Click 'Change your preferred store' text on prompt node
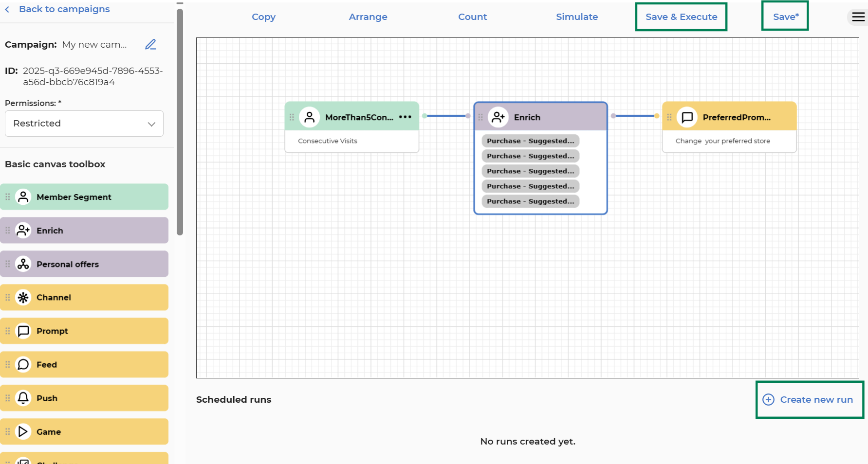 click(x=723, y=141)
